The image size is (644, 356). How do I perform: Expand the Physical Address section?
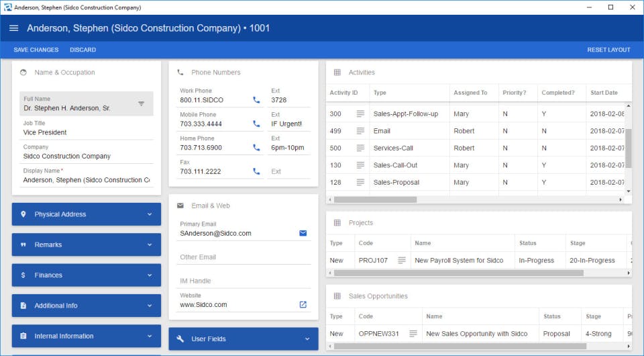[87, 214]
